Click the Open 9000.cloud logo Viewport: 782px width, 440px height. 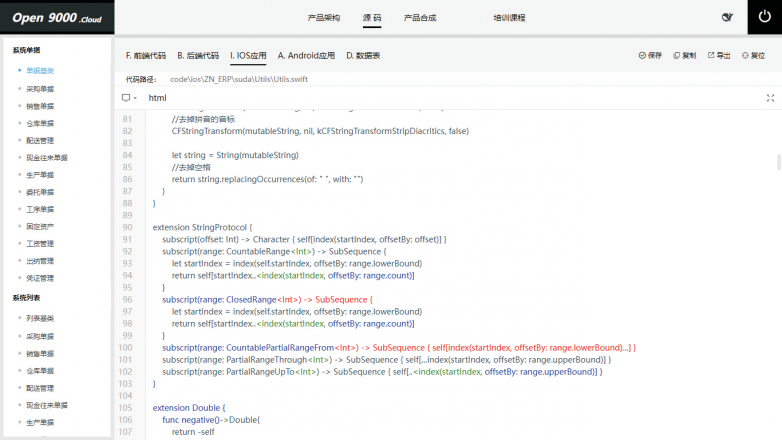tap(56, 17)
